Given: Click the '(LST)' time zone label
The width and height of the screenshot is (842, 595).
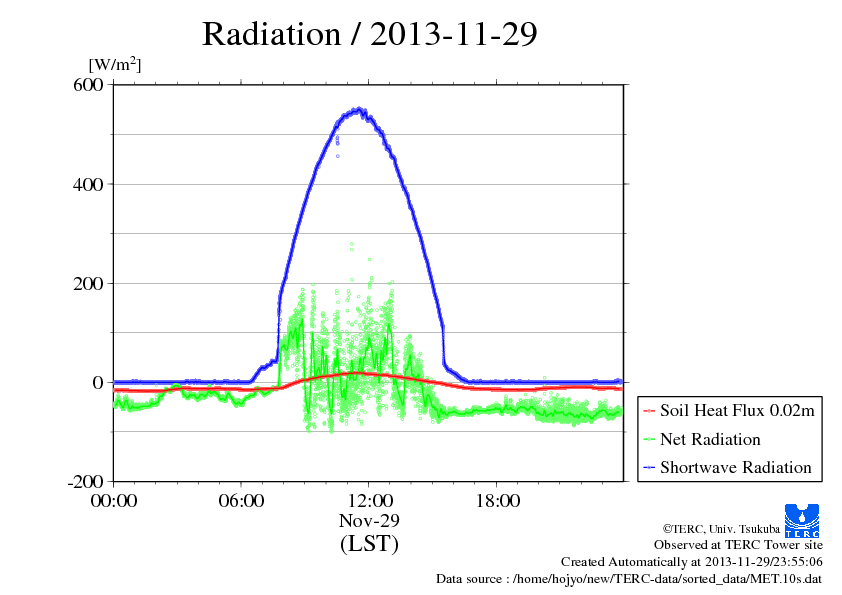Looking at the screenshot, I should point(369,543).
